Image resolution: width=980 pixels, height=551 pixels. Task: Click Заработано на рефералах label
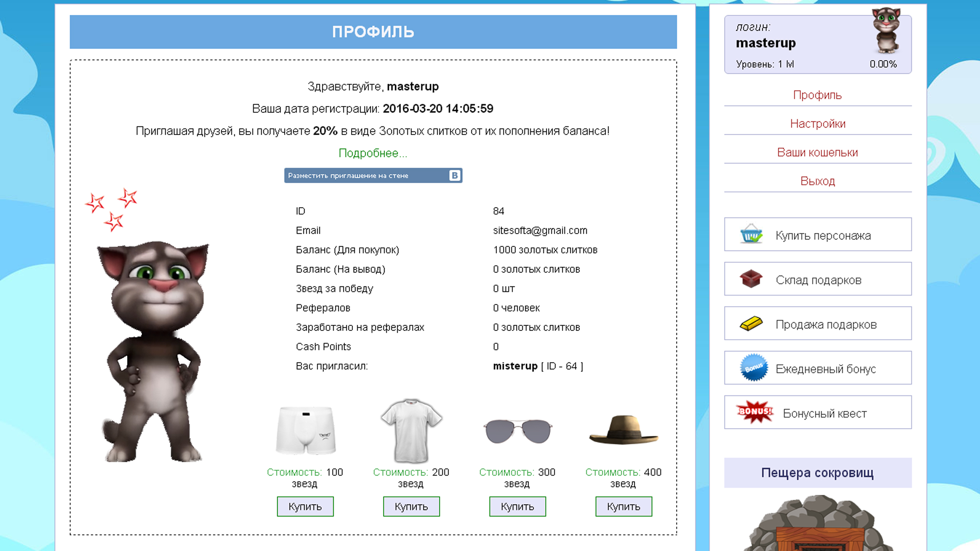(360, 328)
